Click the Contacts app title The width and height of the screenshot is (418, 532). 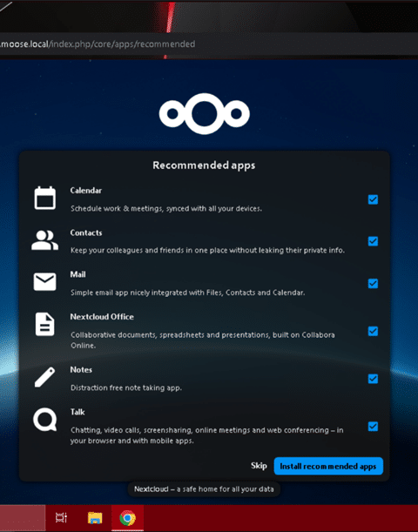86,232
